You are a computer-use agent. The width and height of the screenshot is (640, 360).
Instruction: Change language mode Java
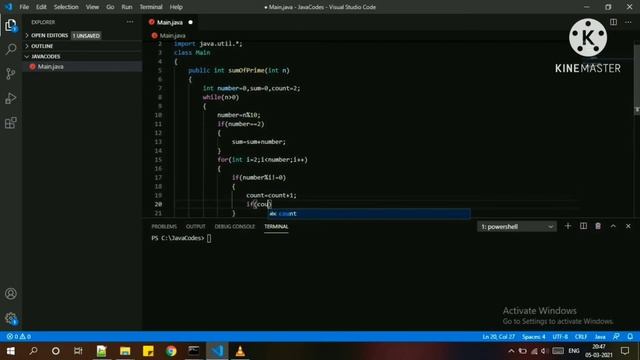pos(600,337)
